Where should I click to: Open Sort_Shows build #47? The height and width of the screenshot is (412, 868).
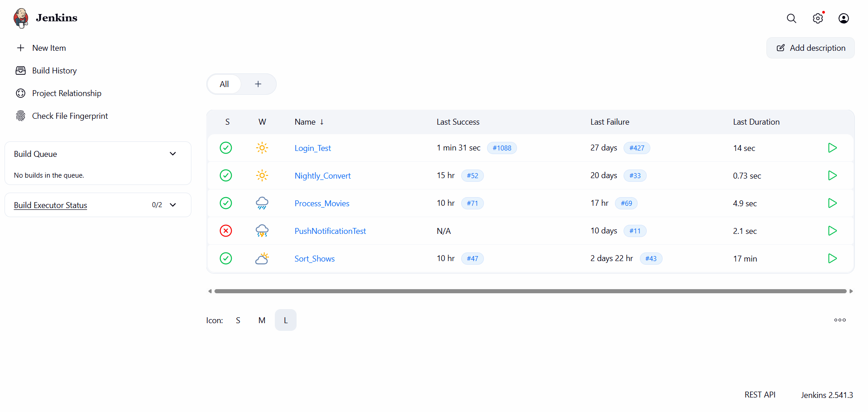tap(473, 259)
